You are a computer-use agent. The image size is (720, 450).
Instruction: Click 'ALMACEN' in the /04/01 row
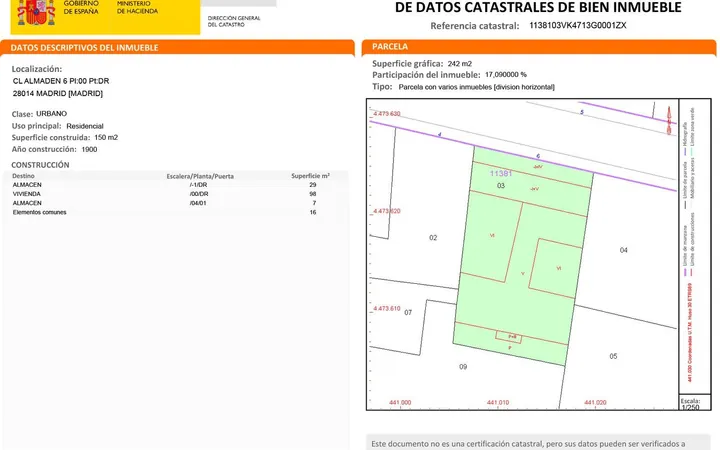click(x=27, y=203)
